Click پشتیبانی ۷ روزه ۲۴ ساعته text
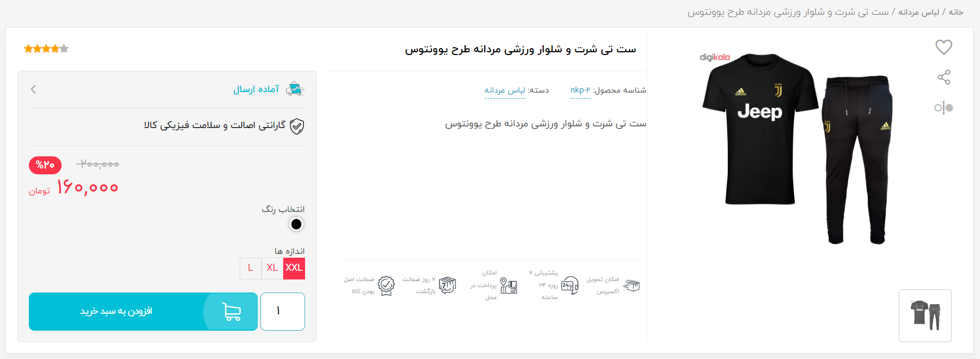 point(544,285)
